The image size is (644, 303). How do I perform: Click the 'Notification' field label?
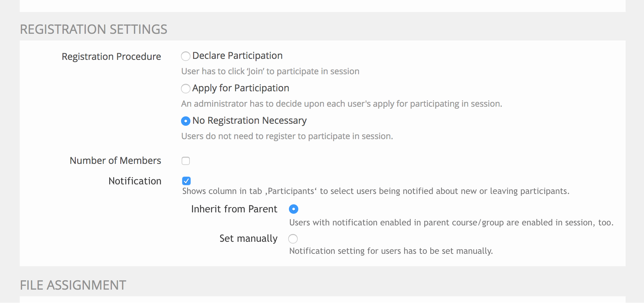pos(135,181)
